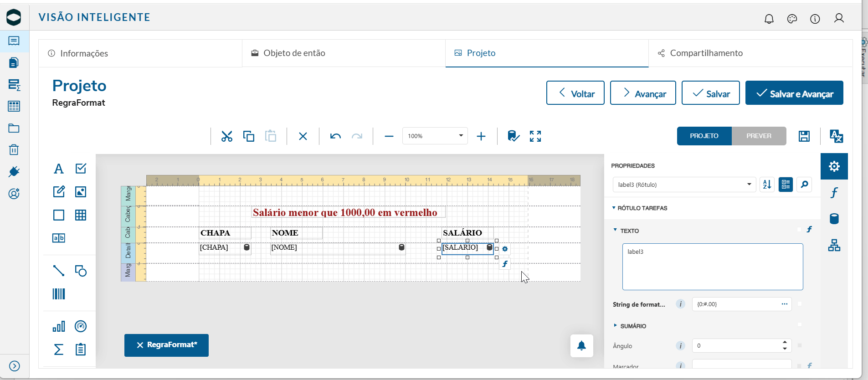Open the Informações tab
Image resolution: width=868 pixels, height=380 pixels.
pyautogui.click(x=140, y=53)
